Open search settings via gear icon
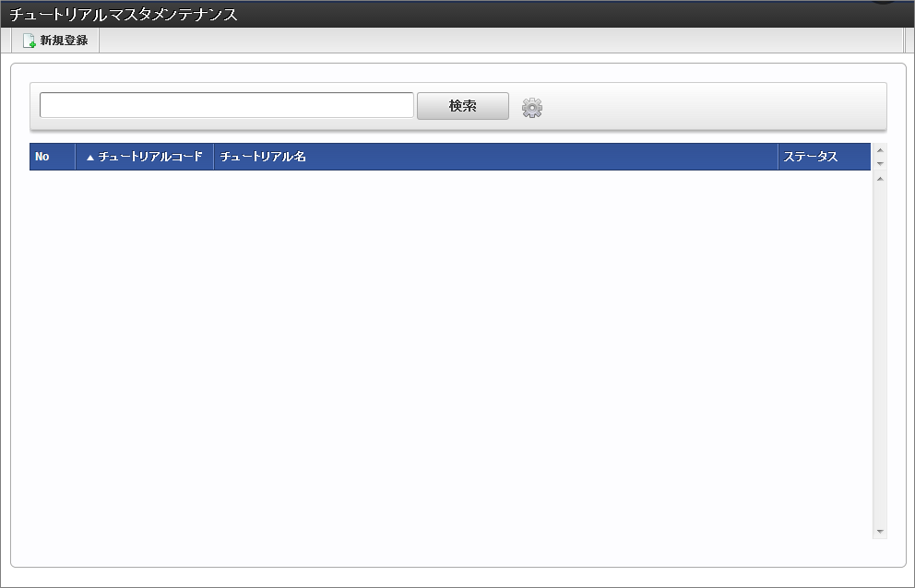 point(531,107)
